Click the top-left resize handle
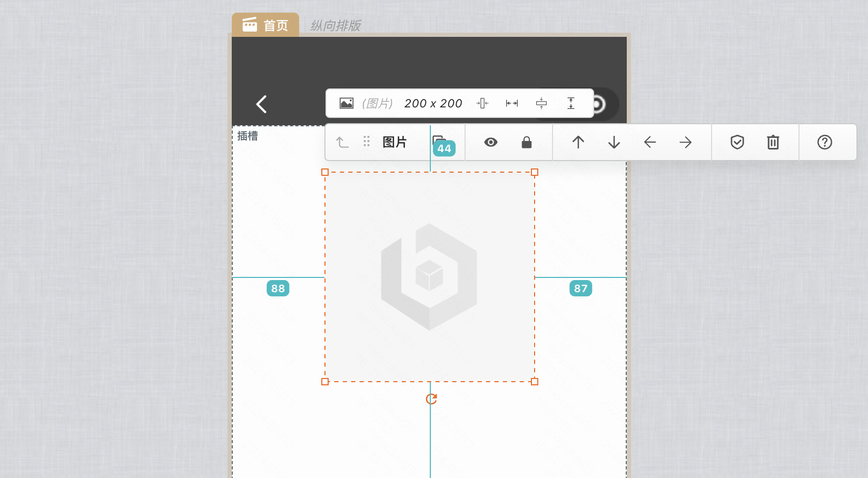868x478 pixels. coord(325,172)
